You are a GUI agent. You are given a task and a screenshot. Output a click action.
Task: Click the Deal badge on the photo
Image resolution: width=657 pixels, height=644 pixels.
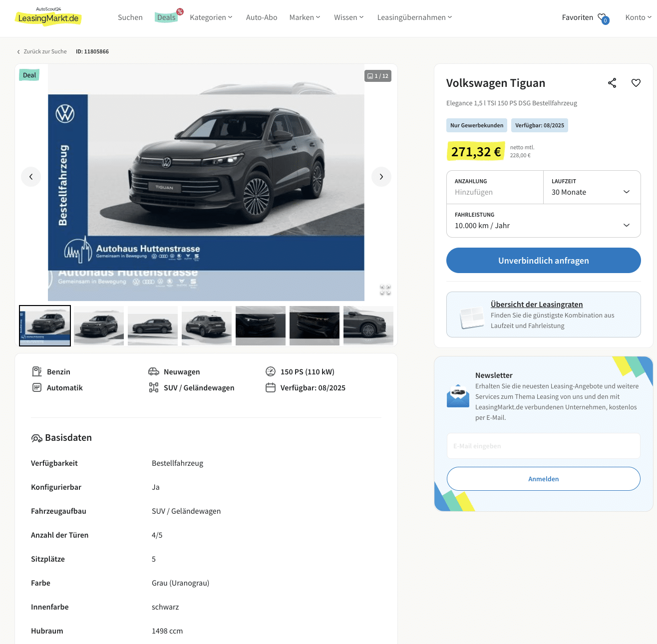(x=29, y=75)
